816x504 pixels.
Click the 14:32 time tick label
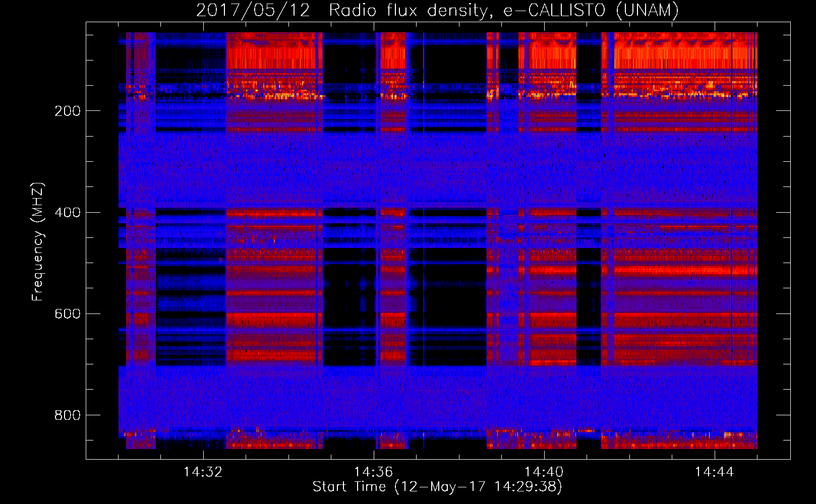(203, 472)
